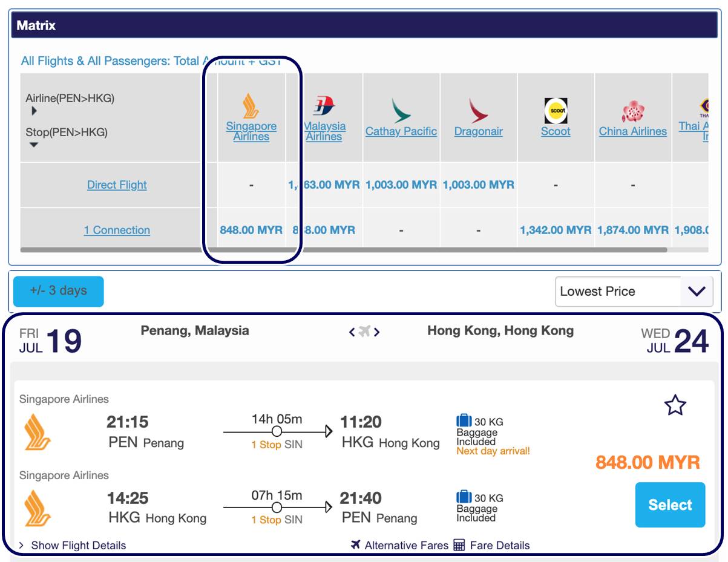Go to previous date using the left chevron
Image resolution: width=728 pixels, height=562 pixels.
coord(352,332)
